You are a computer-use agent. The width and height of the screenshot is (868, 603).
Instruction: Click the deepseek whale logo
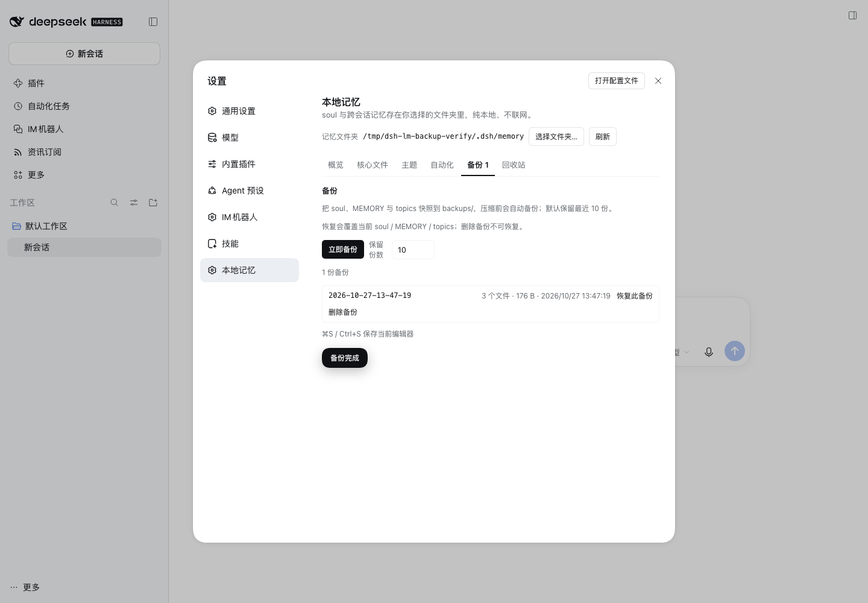click(x=17, y=22)
